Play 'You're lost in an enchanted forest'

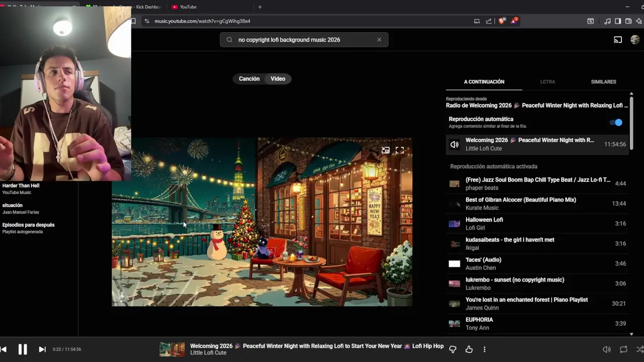click(x=537, y=304)
